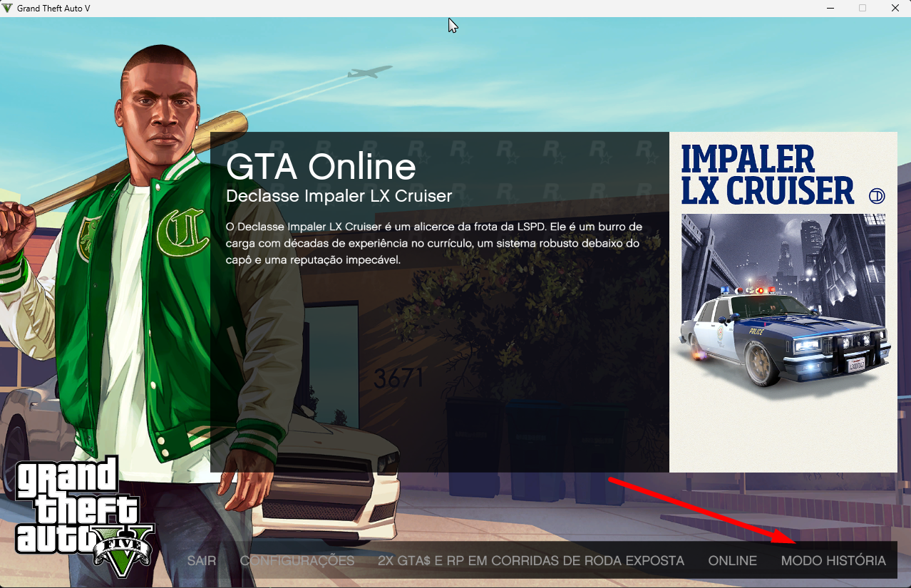Open the 2X GTA$ E RP corridas item
The image size is (911, 588).
531,561
